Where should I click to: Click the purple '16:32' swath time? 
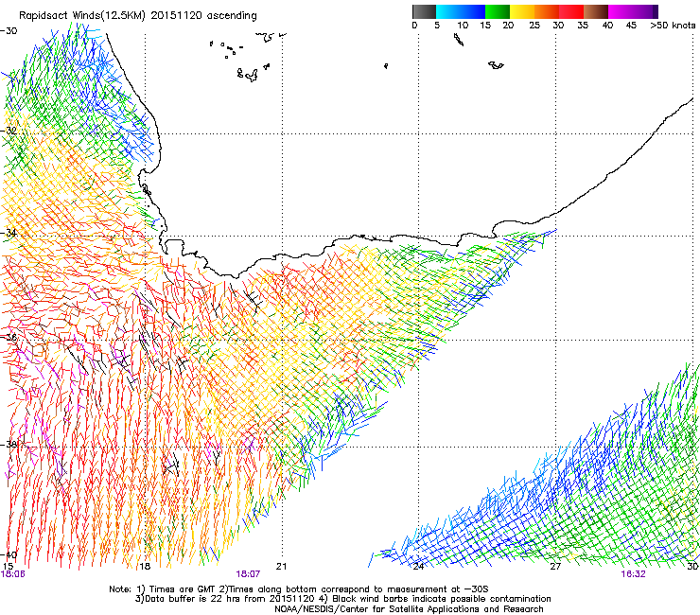pos(633,574)
